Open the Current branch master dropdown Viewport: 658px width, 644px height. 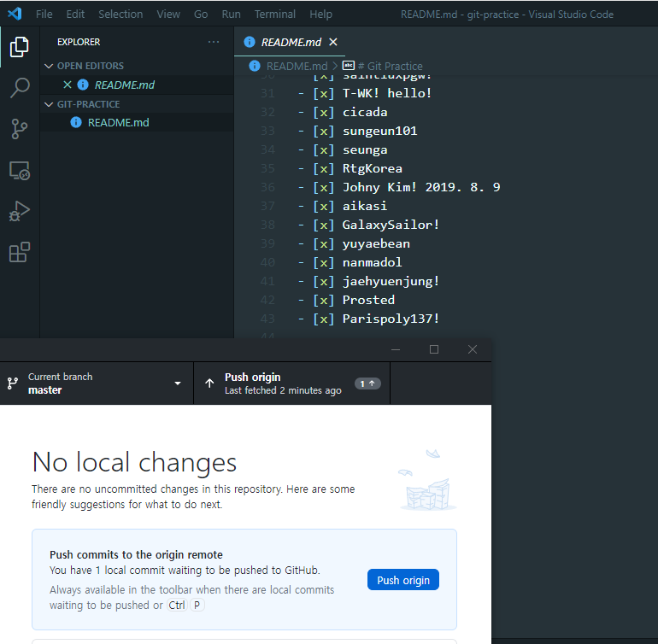tap(97, 383)
